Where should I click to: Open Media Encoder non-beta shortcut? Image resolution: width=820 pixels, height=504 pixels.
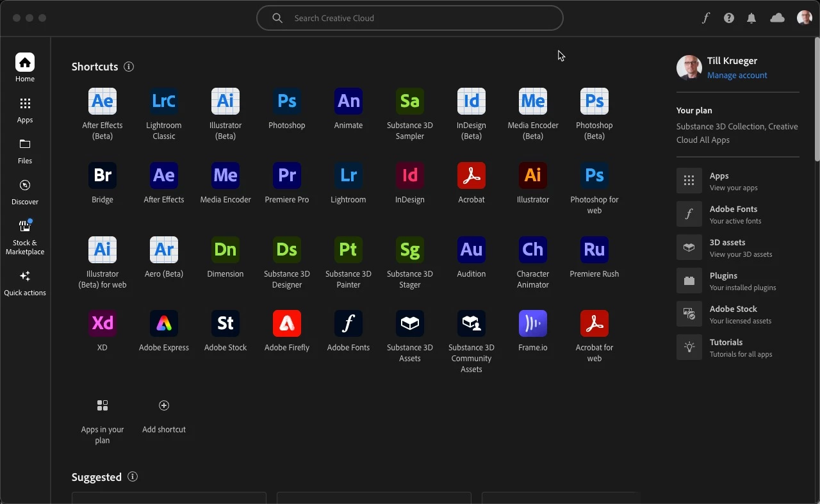pyautogui.click(x=225, y=175)
